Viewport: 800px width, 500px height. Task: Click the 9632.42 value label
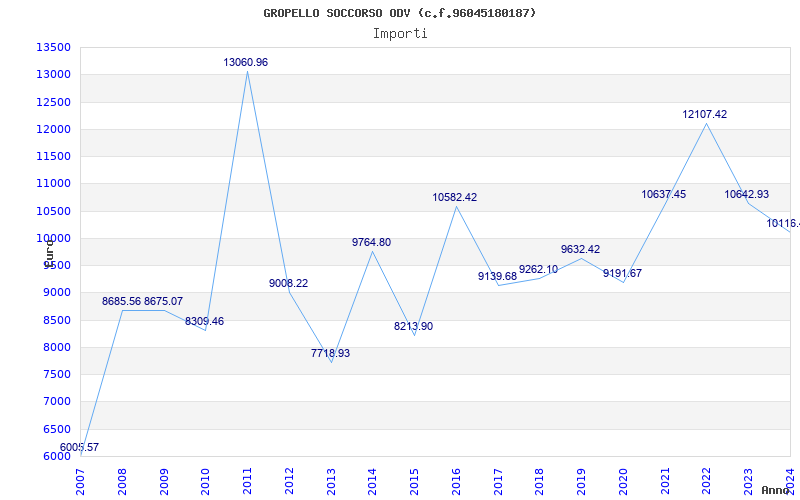(x=581, y=249)
